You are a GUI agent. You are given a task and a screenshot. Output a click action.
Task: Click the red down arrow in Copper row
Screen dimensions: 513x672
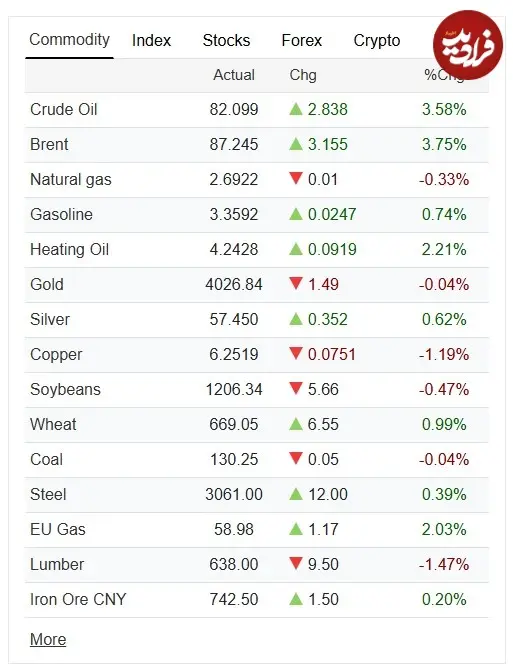click(296, 353)
